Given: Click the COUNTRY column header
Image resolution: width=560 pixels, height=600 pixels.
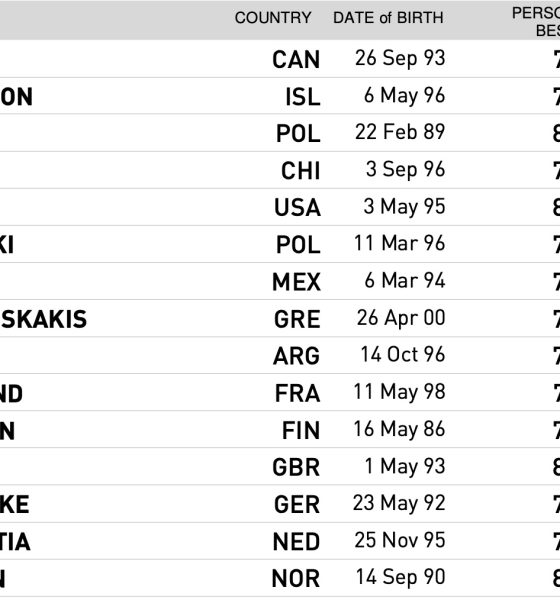Looking at the screenshot, I should (273, 18).
